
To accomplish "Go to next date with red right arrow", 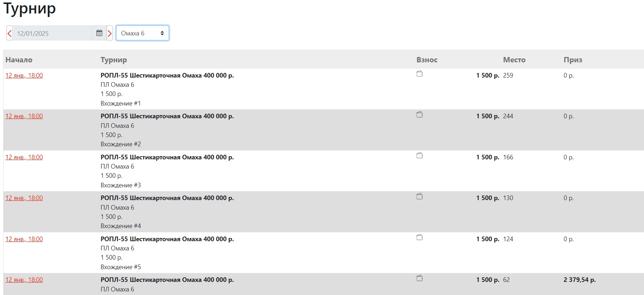I will coord(110,33).
